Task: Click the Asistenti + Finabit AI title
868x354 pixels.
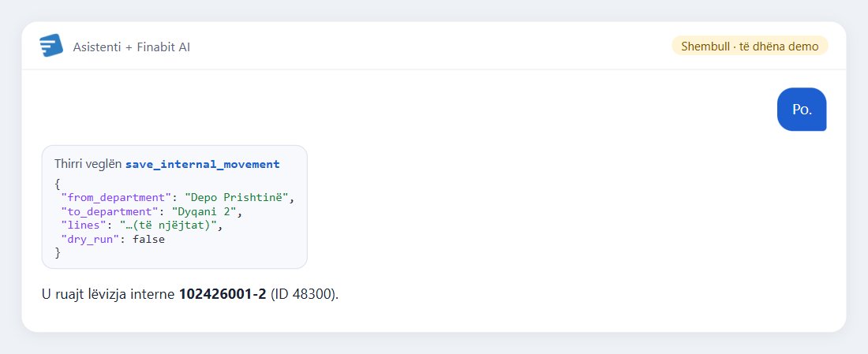Action: tap(132, 47)
